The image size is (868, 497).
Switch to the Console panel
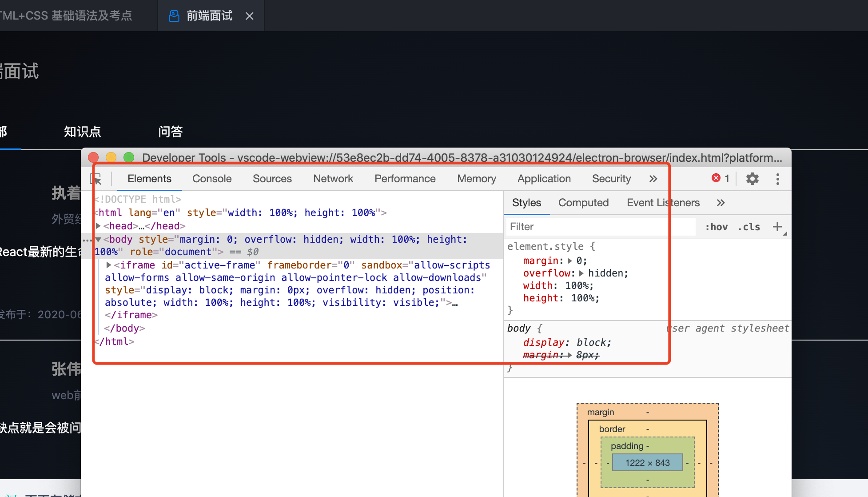tap(212, 179)
